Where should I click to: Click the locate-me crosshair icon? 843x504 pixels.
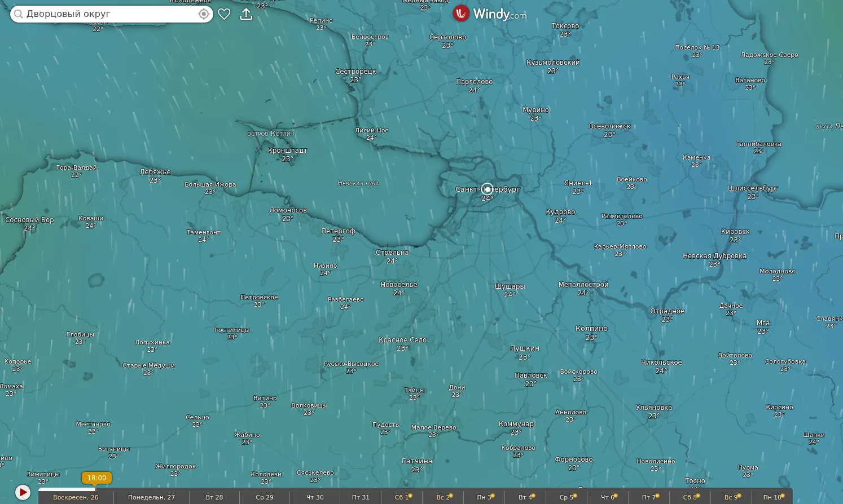coord(204,14)
